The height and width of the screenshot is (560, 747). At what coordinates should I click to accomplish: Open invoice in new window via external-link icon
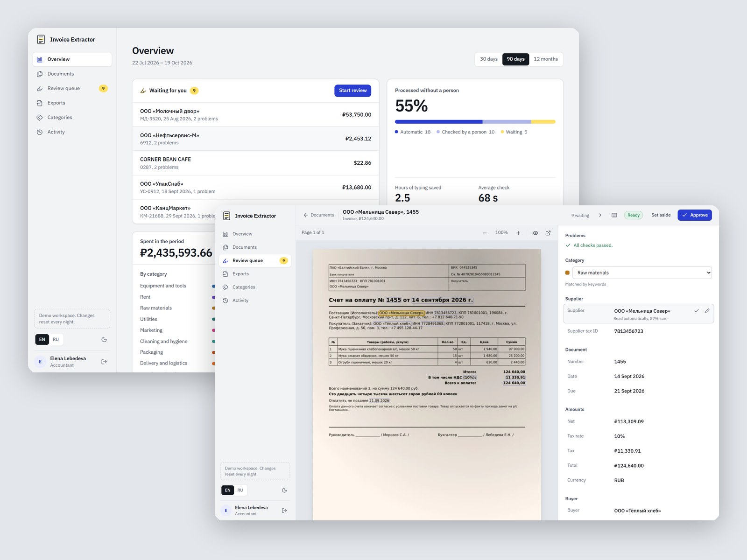coord(548,233)
